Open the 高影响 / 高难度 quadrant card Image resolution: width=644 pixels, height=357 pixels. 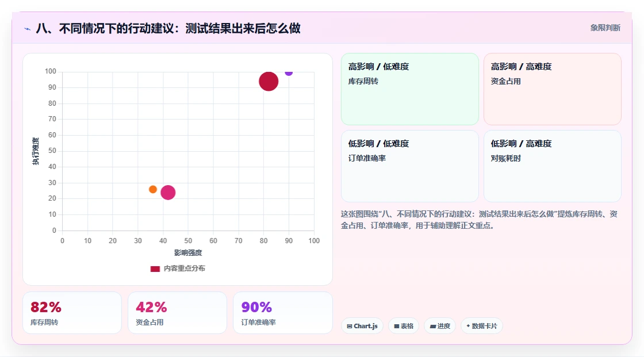[553, 89]
